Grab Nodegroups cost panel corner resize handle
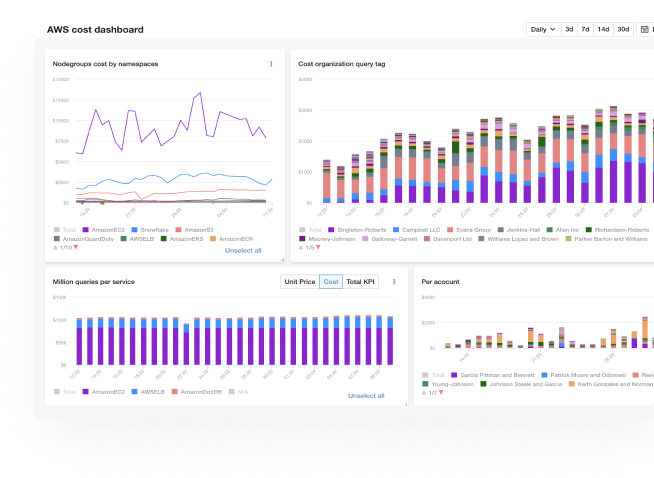Image resolution: width=654 pixels, height=478 pixels. (x=282, y=259)
